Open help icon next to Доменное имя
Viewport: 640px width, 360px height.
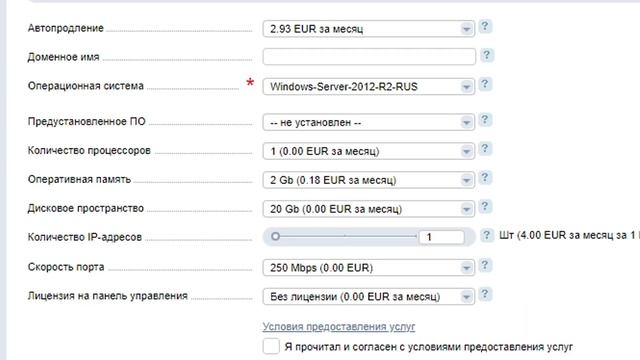(486, 55)
